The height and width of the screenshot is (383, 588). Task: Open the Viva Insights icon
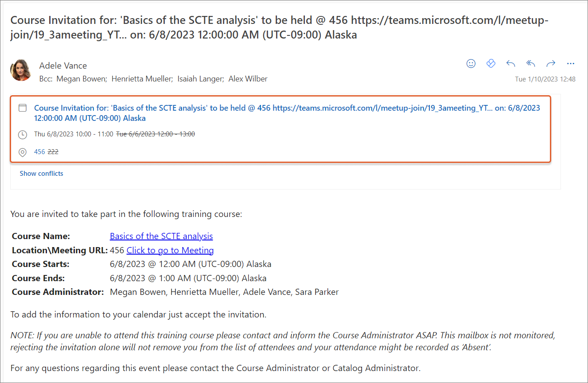click(x=491, y=64)
